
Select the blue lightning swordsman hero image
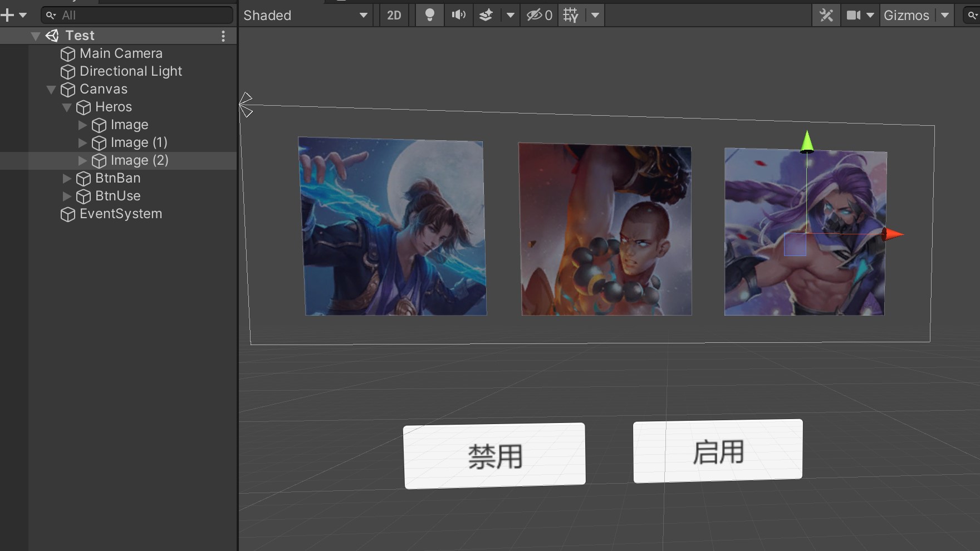tap(393, 227)
